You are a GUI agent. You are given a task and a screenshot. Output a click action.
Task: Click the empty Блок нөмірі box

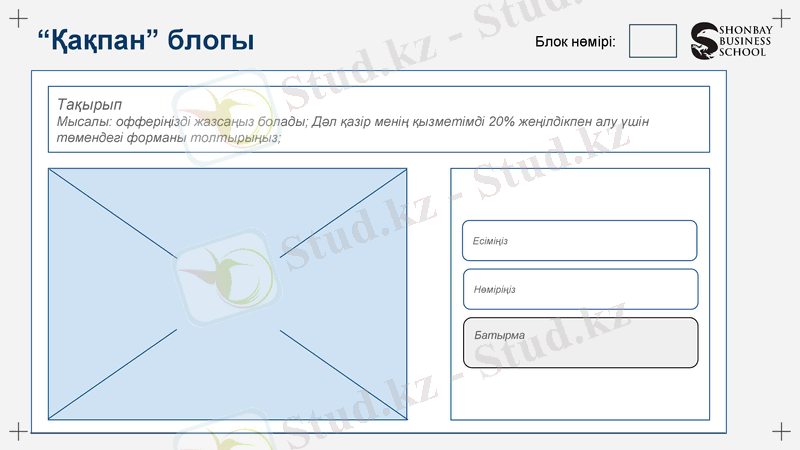click(x=652, y=41)
